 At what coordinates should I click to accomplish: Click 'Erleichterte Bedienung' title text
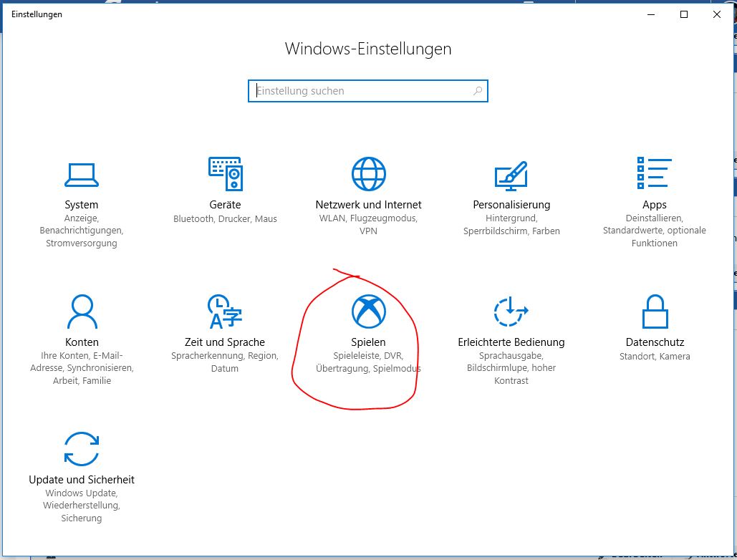(x=511, y=342)
